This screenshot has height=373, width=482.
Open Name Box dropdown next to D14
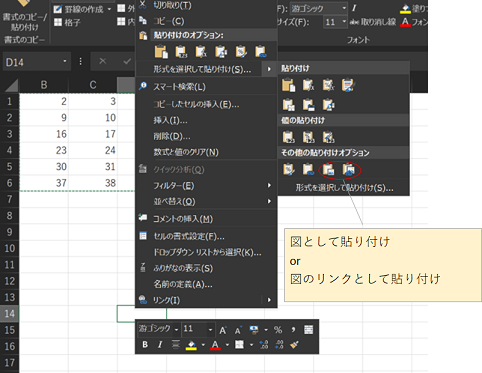click(x=65, y=61)
